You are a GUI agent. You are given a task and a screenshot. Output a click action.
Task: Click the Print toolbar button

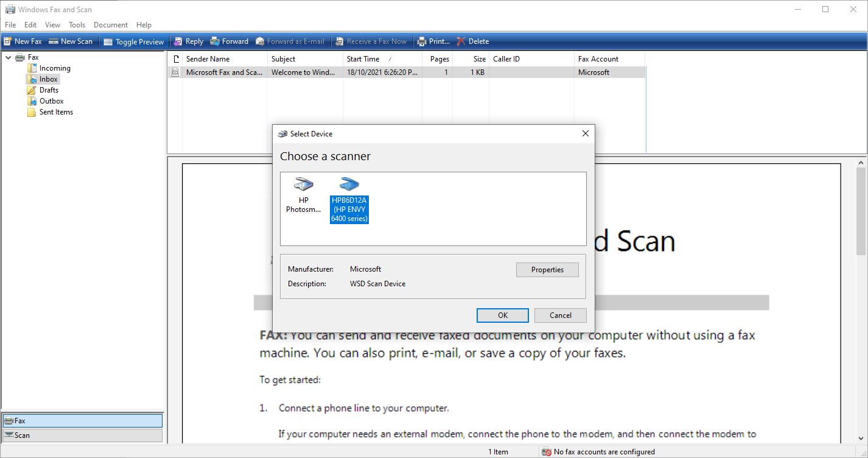(433, 41)
